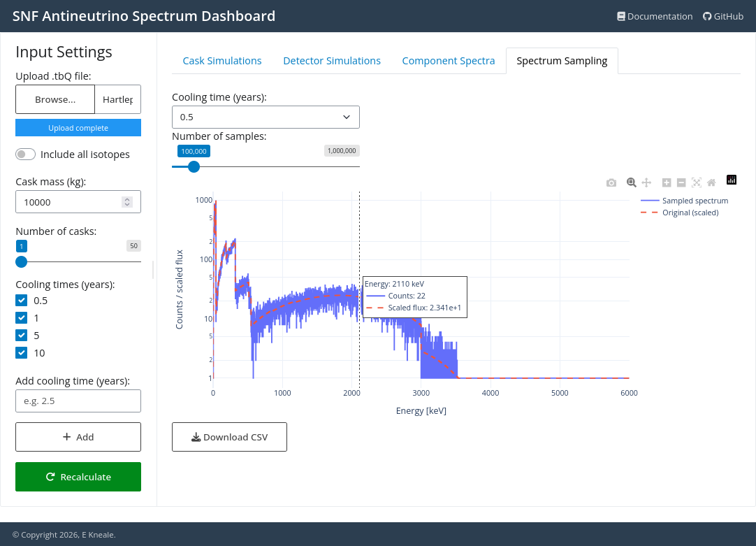Click the Add cooling time text field
This screenshot has height=546, width=756.
tap(78, 401)
